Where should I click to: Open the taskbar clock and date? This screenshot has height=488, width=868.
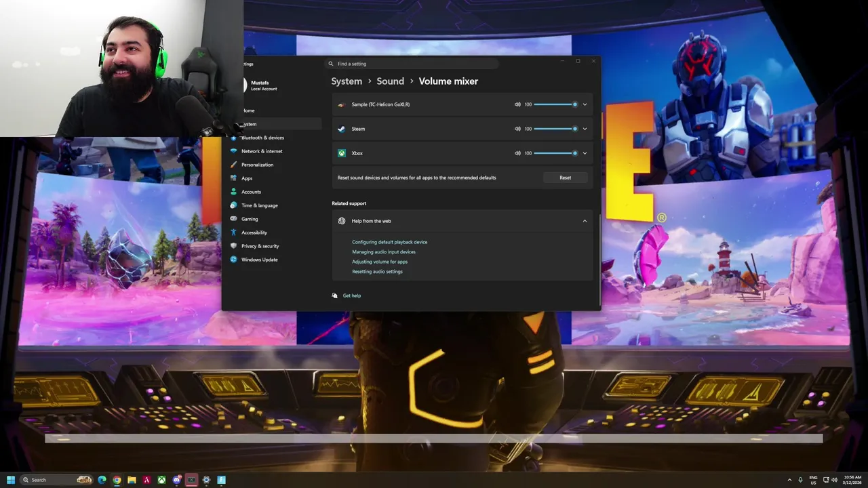(x=852, y=480)
